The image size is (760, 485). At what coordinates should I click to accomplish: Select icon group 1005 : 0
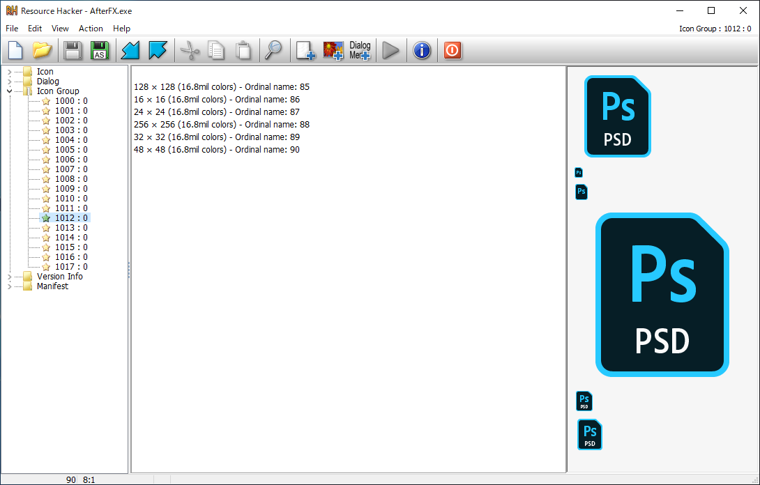71,150
